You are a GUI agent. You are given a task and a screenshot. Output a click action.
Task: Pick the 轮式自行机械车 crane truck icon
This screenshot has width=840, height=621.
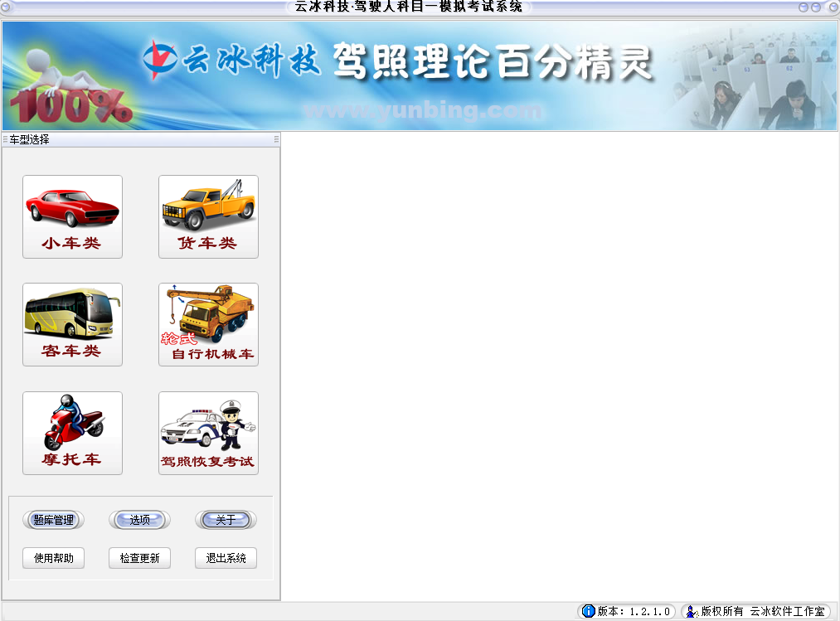click(x=208, y=325)
